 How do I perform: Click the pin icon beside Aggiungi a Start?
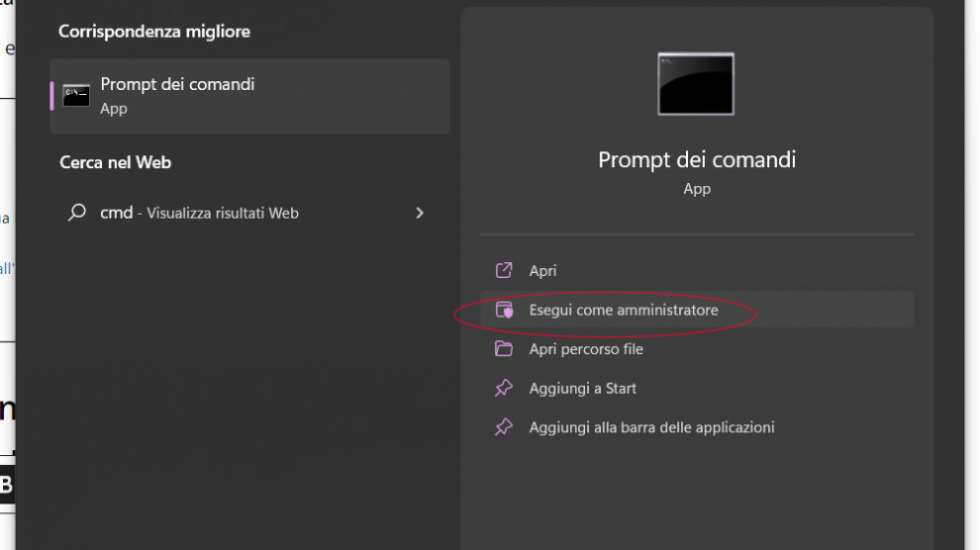[504, 389]
